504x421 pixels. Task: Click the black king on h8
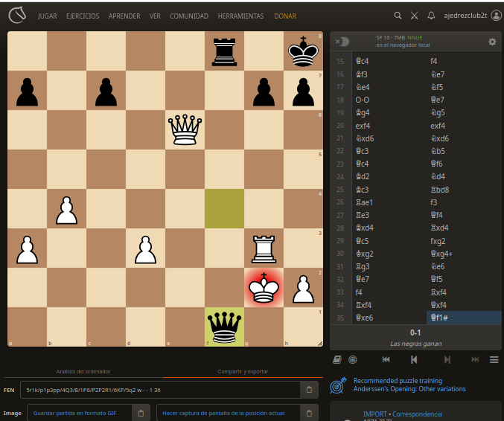[303, 51]
